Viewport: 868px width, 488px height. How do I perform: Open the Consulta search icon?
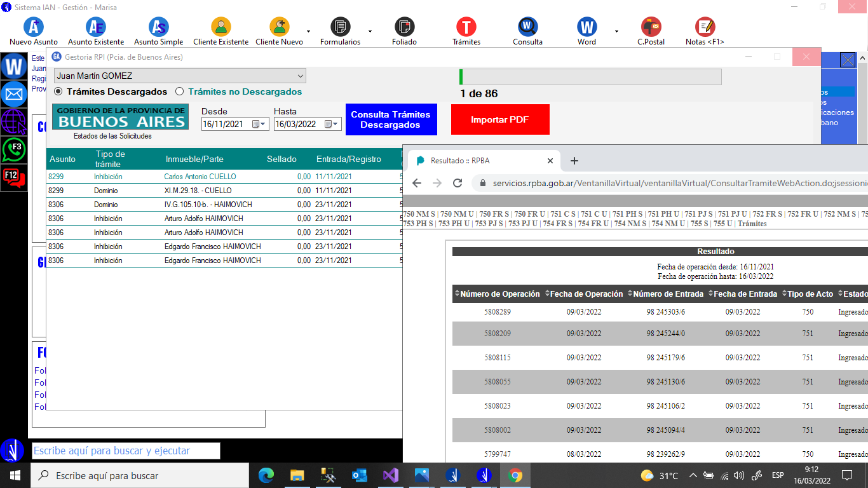[527, 27]
